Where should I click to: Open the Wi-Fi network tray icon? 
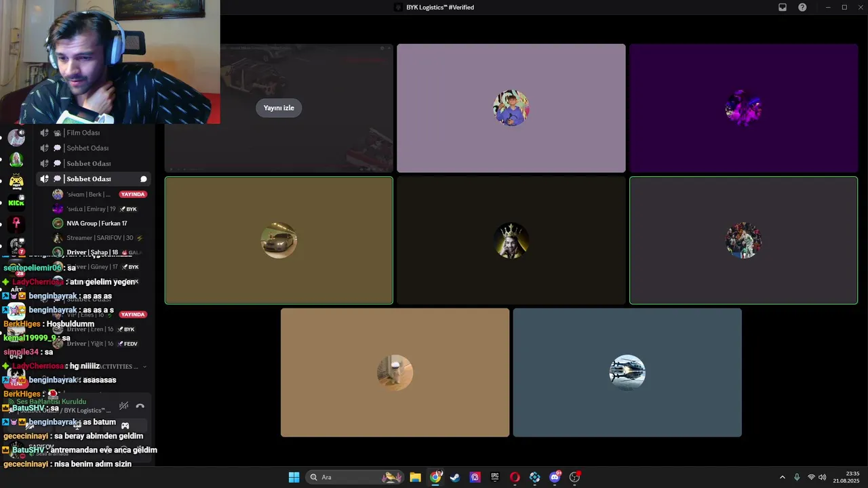[811, 477]
